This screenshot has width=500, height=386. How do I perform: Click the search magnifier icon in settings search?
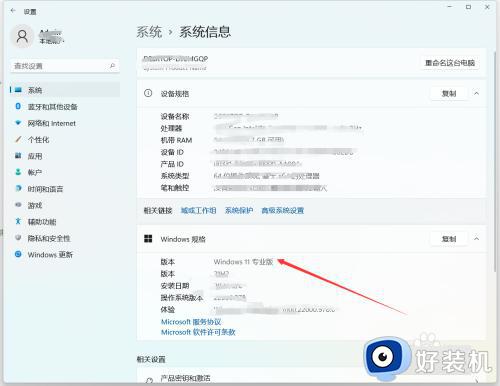[112, 66]
